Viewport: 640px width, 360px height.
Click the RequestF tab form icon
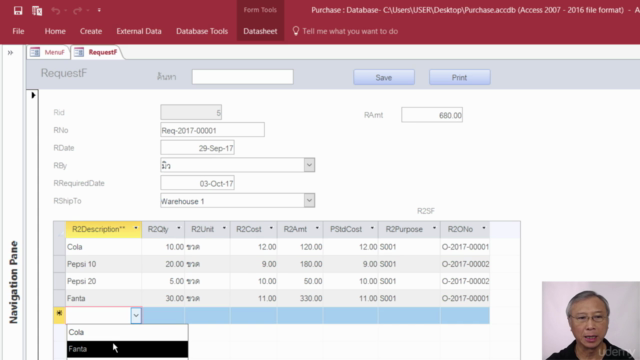click(x=79, y=52)
